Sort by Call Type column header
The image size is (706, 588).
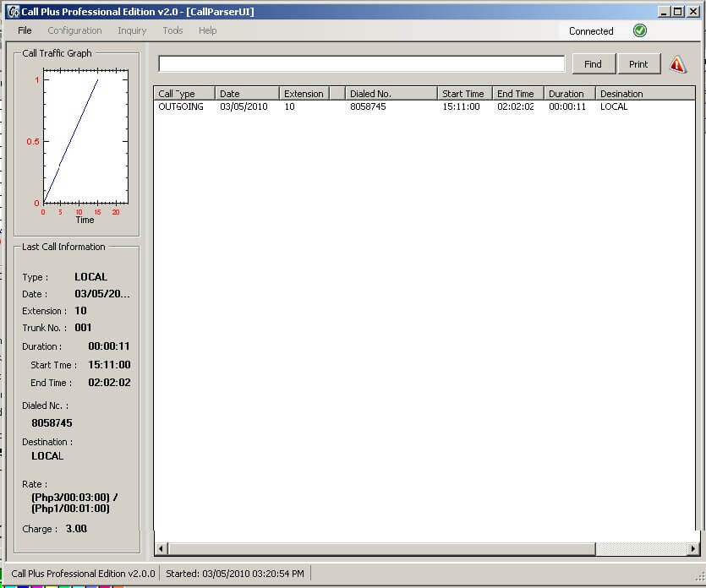[x=184, y=94]
